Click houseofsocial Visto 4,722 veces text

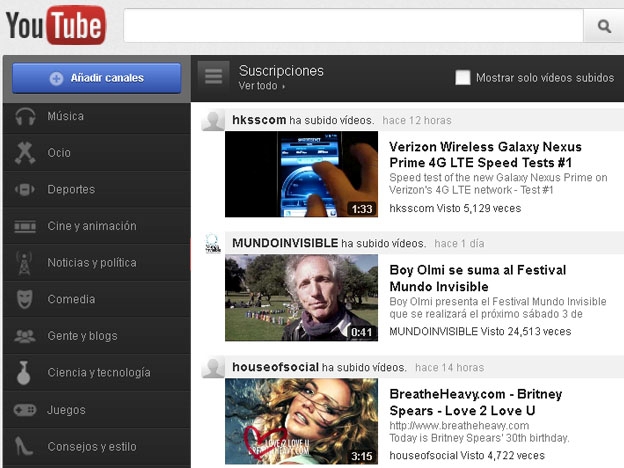pyautogui.click(x=467, y=456)
